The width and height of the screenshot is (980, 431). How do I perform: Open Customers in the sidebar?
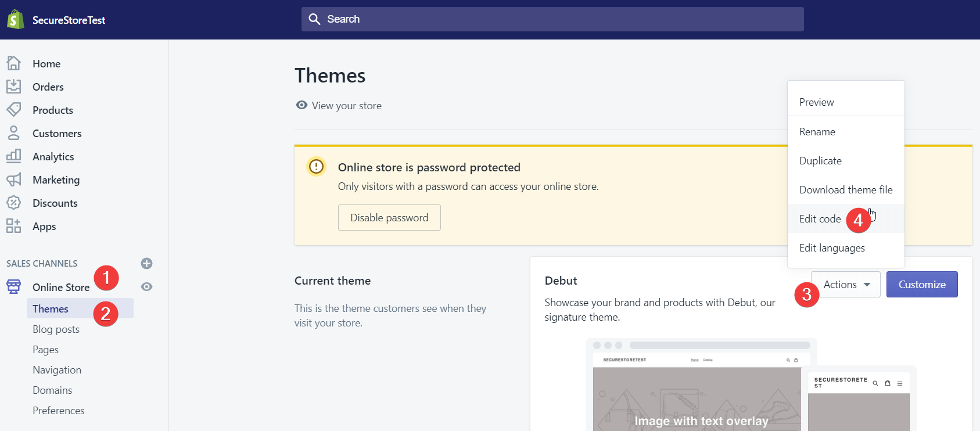(57, 134)
